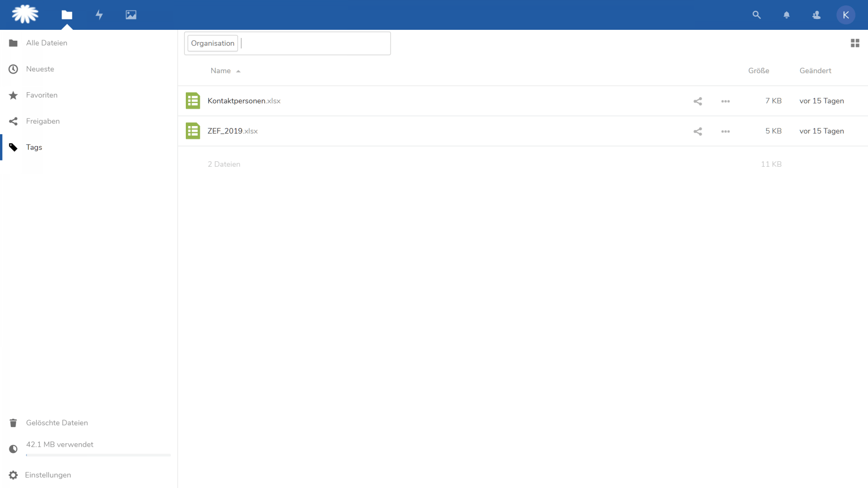
Task: Click 42.1 MB verwendet text
Action: (60, 445)
